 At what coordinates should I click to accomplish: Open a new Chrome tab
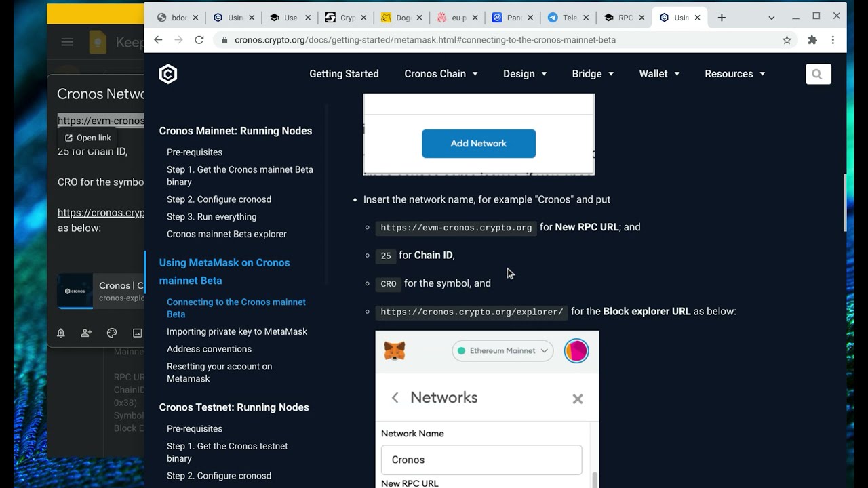pos(722,18)
